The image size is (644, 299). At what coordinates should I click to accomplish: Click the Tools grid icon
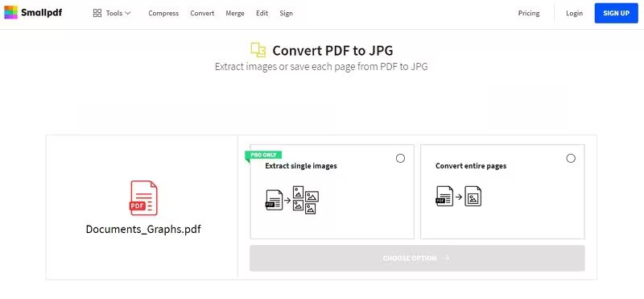(97, 13)
